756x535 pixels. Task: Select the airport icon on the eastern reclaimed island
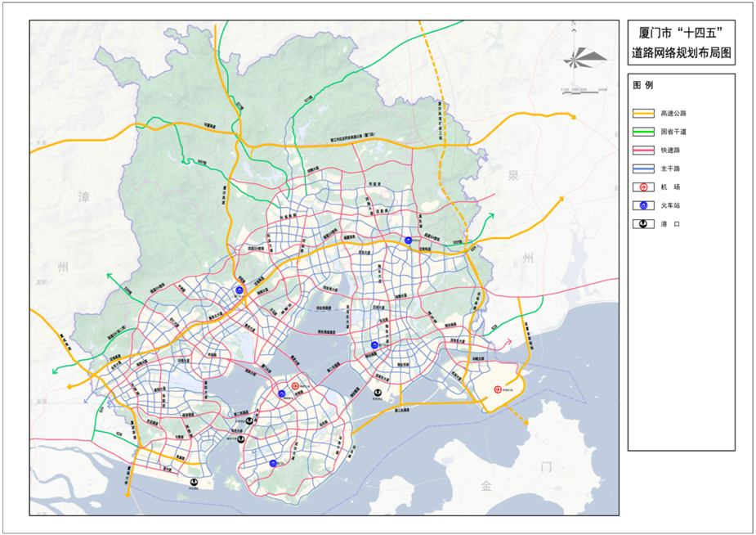(498, 389)
